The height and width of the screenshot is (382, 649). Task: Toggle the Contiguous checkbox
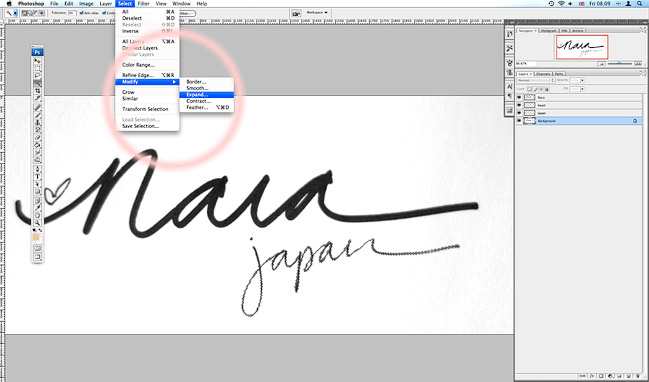(x=104, y=13)
